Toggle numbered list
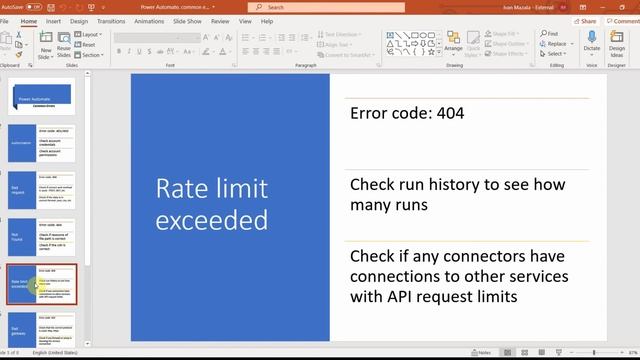The image size is (640, 360). pos(262,38)
